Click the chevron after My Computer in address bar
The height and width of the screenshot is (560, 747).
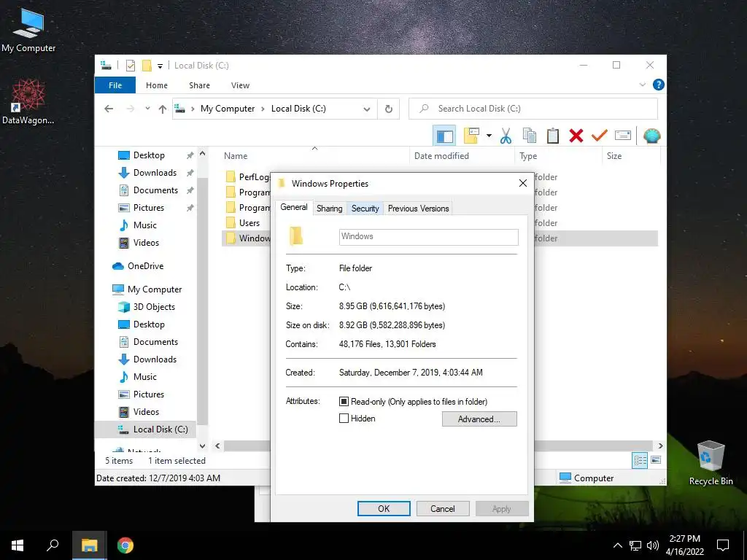tap(263, 109)
